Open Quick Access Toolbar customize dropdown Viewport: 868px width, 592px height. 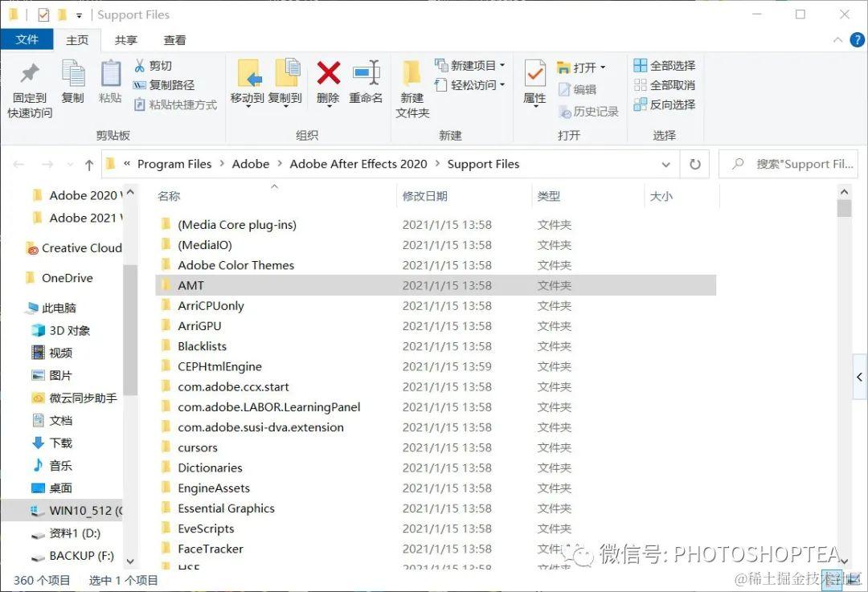coord(79,15)
